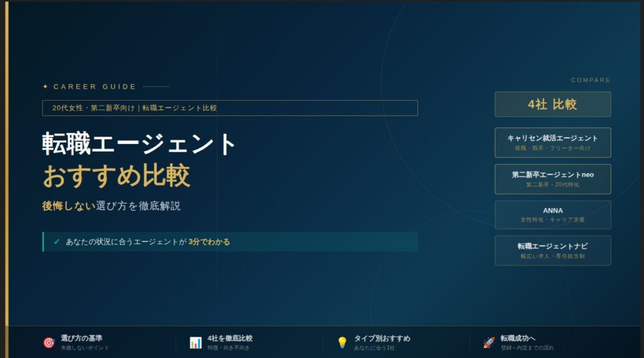
Task: Click the 20代女性・第二新卒向け tag box
Action: pos(230,108)
